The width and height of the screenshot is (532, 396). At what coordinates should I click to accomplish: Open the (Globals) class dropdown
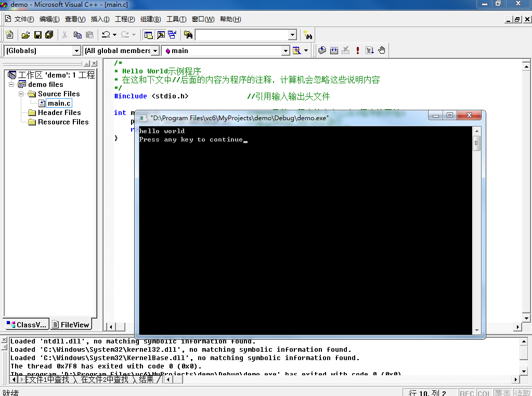point(76,50)
